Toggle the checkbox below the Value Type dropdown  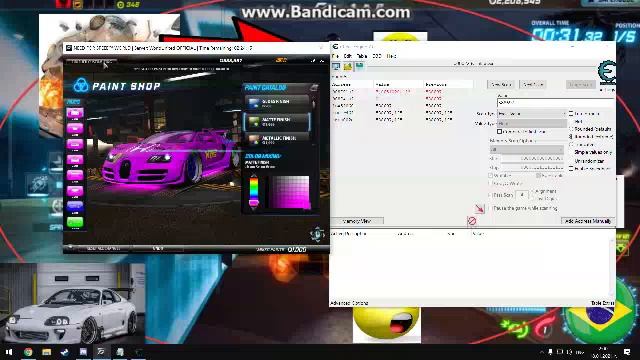tap(500, 132)
